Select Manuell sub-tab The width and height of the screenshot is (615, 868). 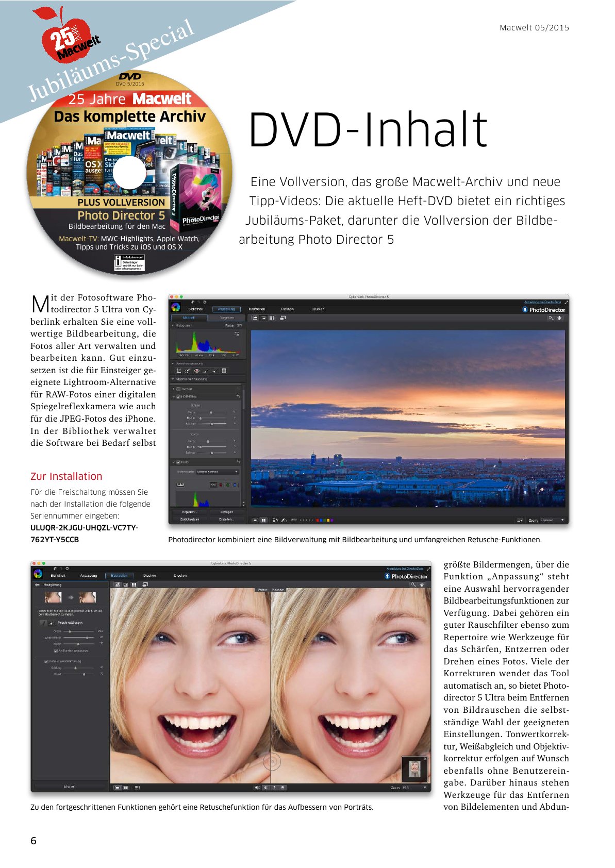[189, 318]
